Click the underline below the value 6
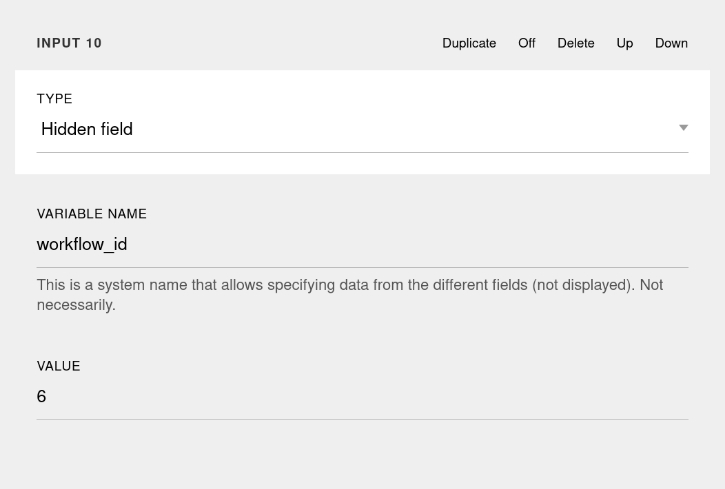 tap(362, 420)
